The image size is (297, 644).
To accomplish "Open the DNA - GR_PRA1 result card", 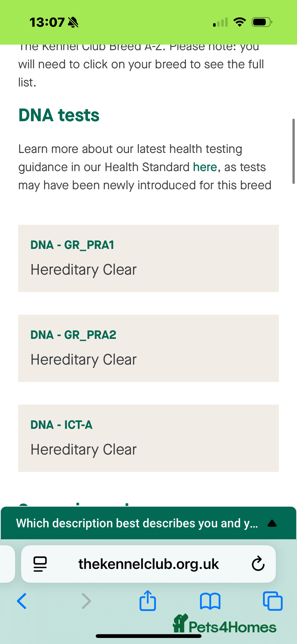I will pyautogui.click(x=148, y=258).
